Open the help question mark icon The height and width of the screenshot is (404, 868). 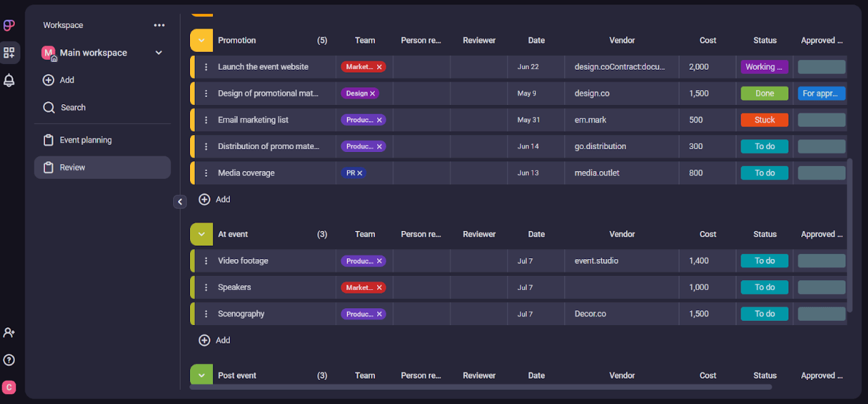click(9, 360)
